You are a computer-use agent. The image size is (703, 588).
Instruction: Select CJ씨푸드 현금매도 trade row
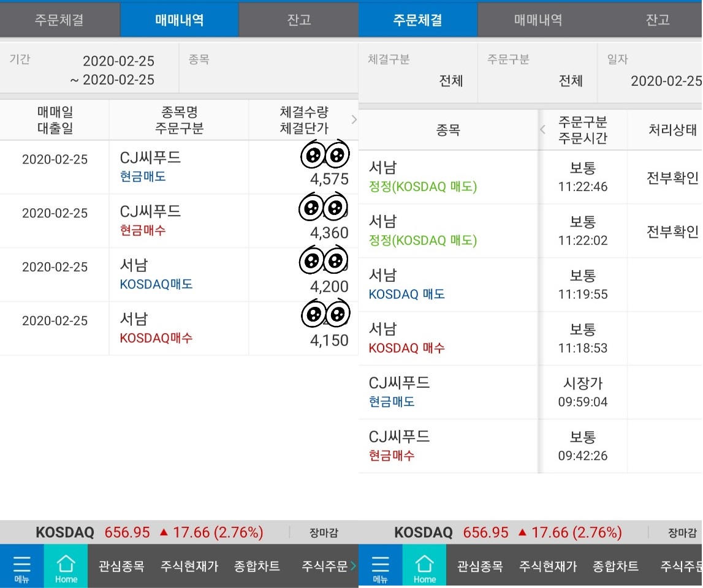[180, 167]
